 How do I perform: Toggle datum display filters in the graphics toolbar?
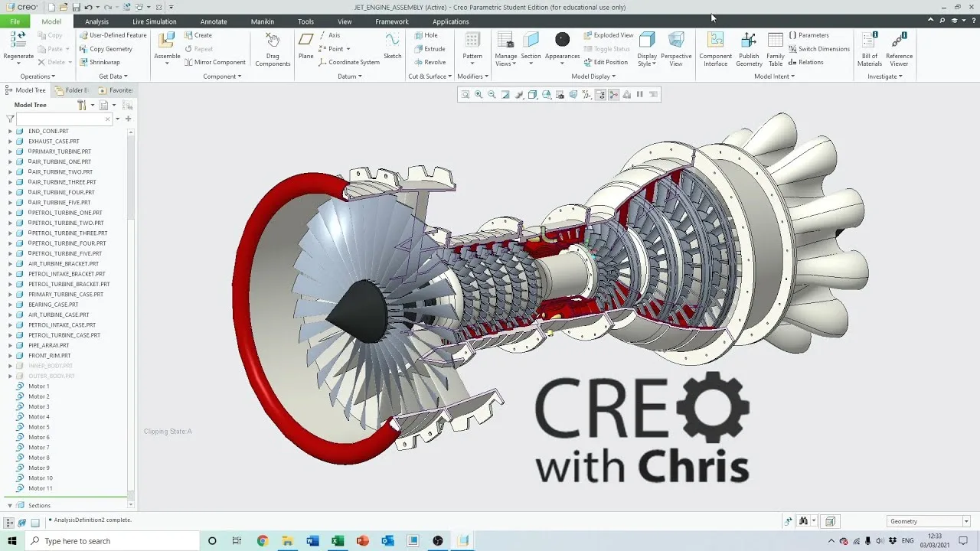(x=586, y=95)
